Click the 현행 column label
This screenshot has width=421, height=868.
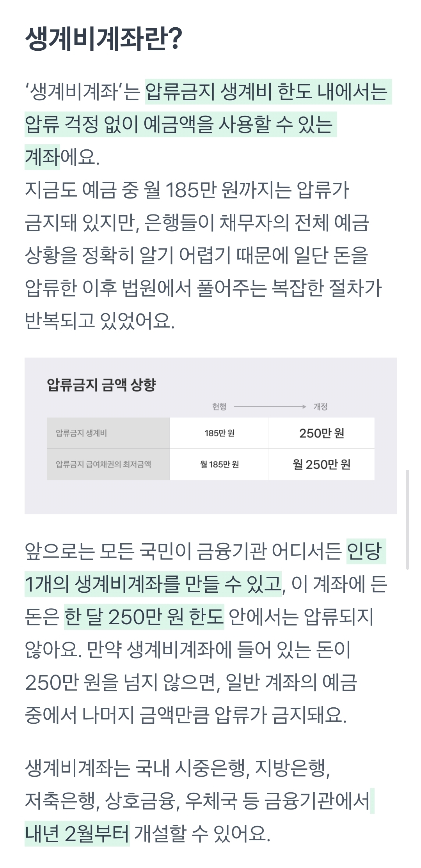click(x=219, y=407)
